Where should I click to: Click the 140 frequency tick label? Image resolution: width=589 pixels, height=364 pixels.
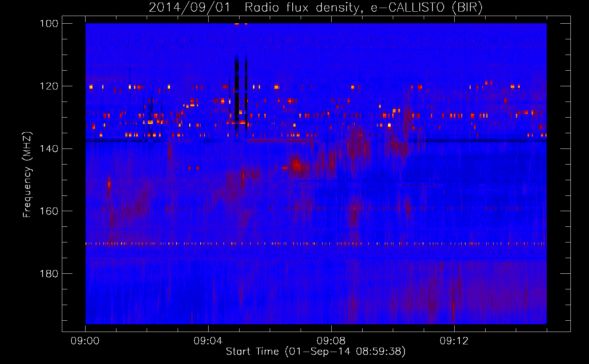[49, 149]
